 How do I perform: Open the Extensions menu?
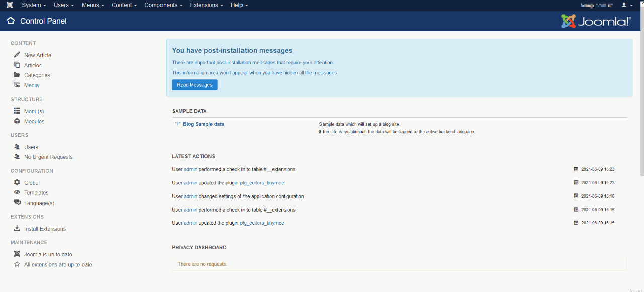tap(206, 5)
